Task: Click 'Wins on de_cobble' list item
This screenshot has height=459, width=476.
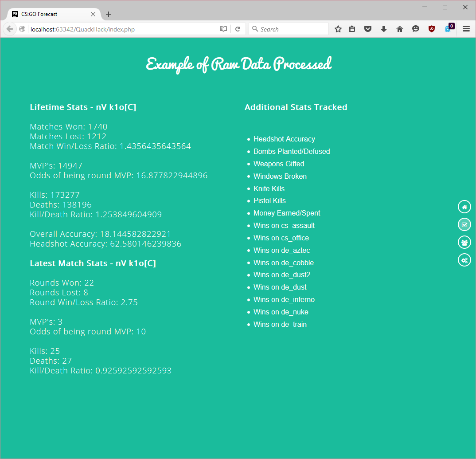Action: click(x=284, y=263)
